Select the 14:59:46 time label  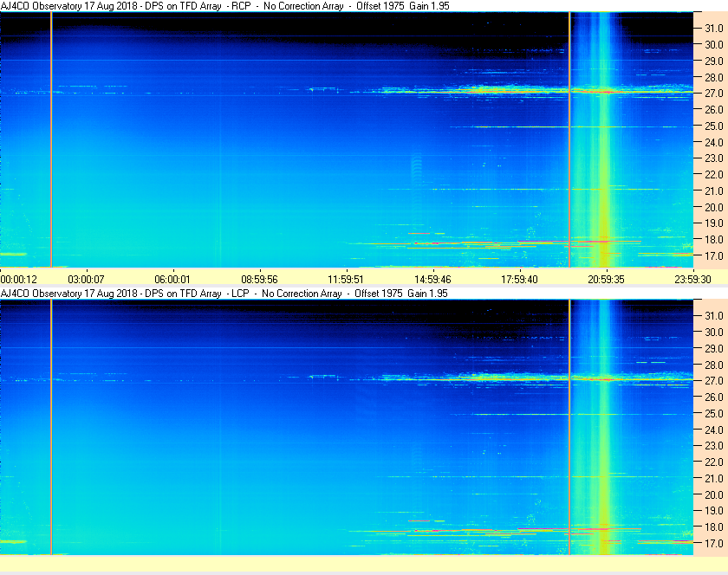(x=432, y=280)
